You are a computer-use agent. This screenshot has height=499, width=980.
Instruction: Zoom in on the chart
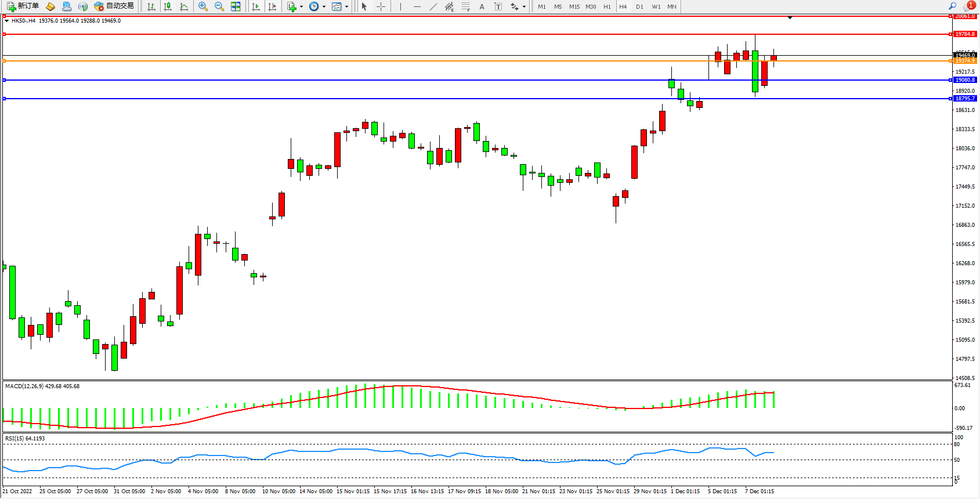point(203,6)
